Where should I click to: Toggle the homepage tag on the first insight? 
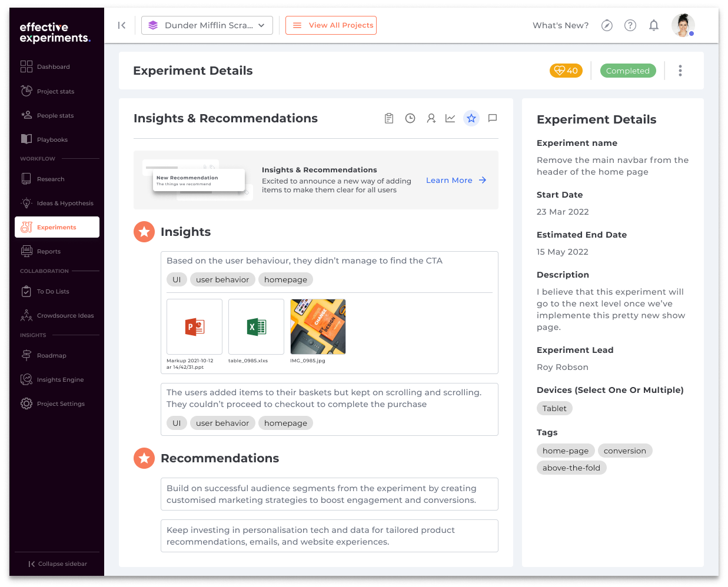pos(285,279)
